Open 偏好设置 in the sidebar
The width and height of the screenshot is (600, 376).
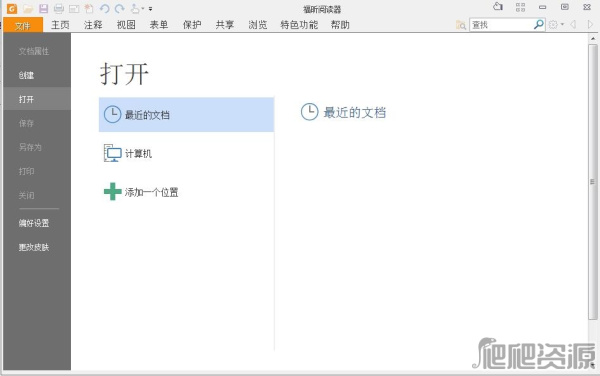pos(37,223)
